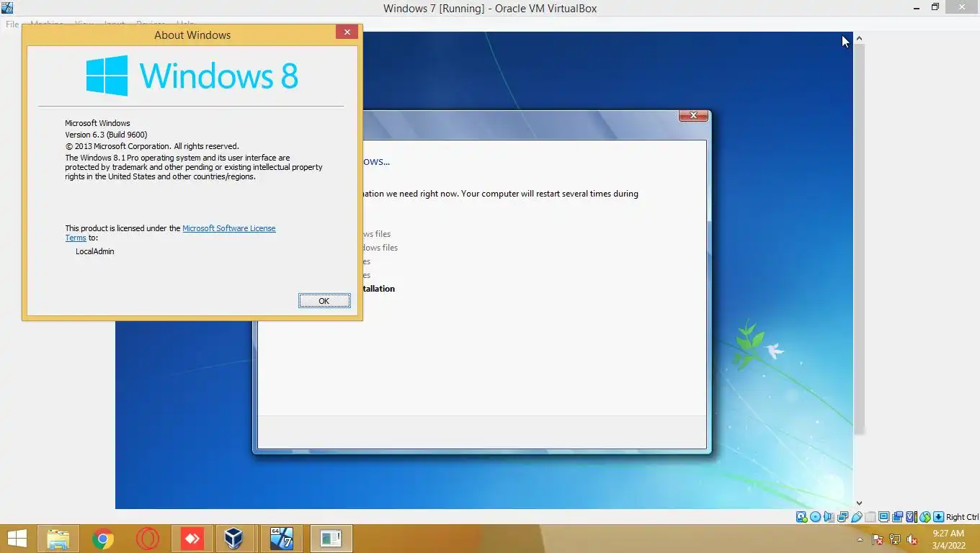Click the USB devices indicator in VirtualBox status bar
This screenshot has width=980, height=553.
857,517
